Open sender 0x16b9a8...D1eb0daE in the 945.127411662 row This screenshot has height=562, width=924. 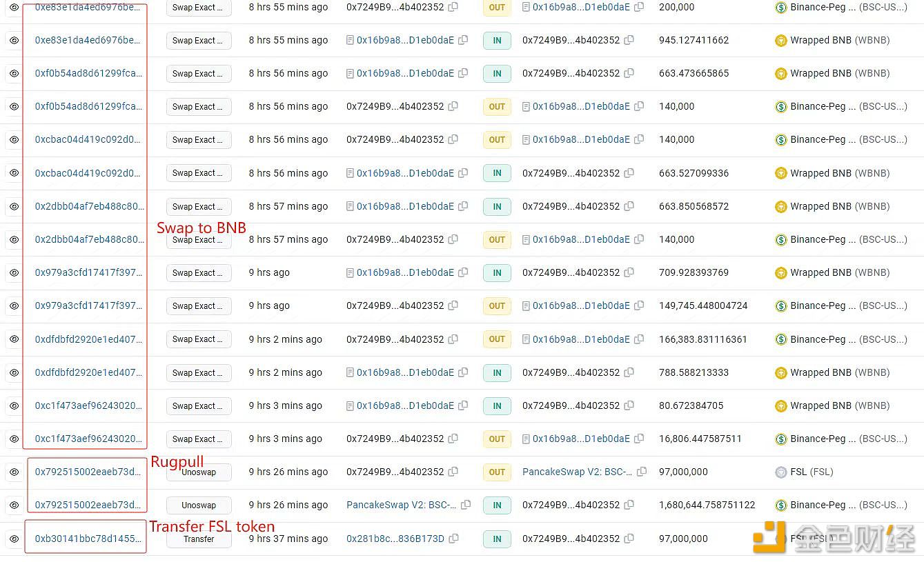(x=405, y=41)
